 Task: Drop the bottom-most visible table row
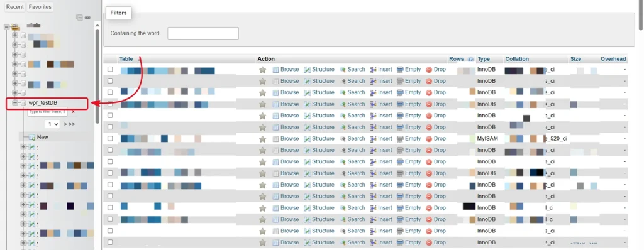(436, 242)
